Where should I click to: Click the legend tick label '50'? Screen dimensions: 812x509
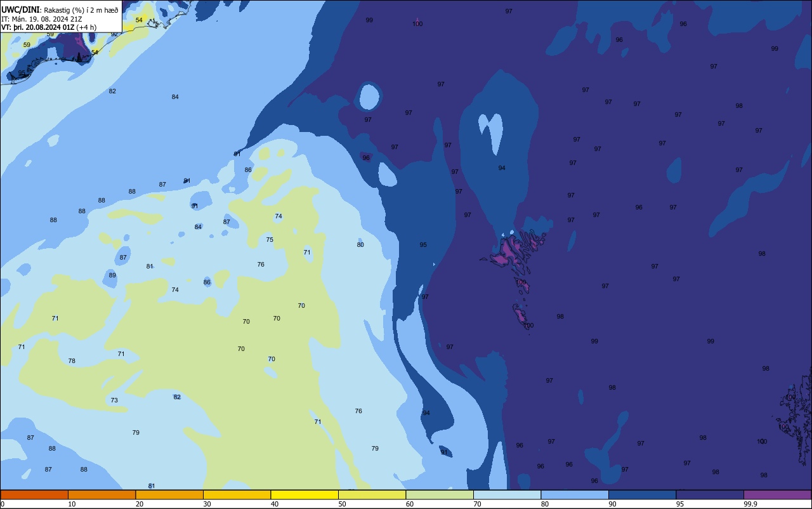342,504
